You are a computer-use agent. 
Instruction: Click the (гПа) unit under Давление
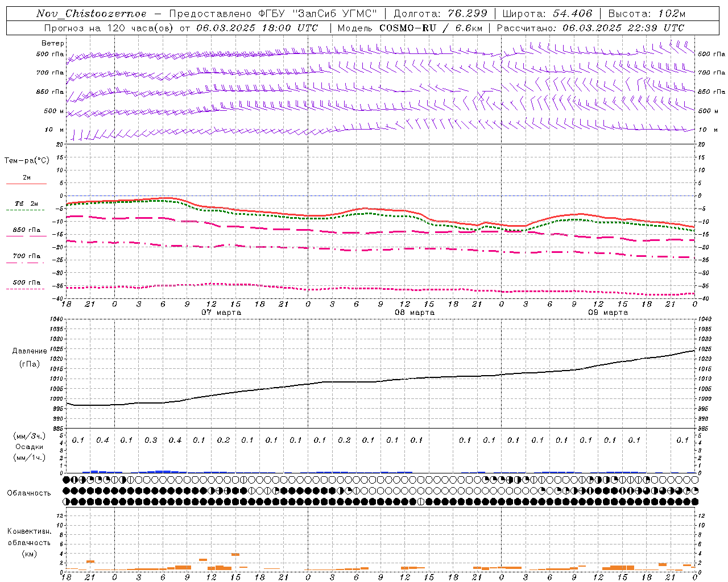[30, 364]
